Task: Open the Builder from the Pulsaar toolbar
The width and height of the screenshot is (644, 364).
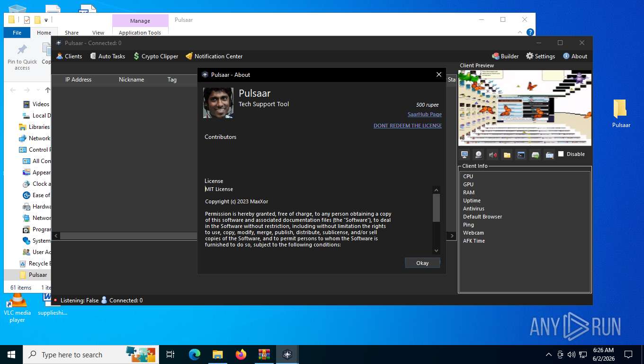Action: click(505, 56)
